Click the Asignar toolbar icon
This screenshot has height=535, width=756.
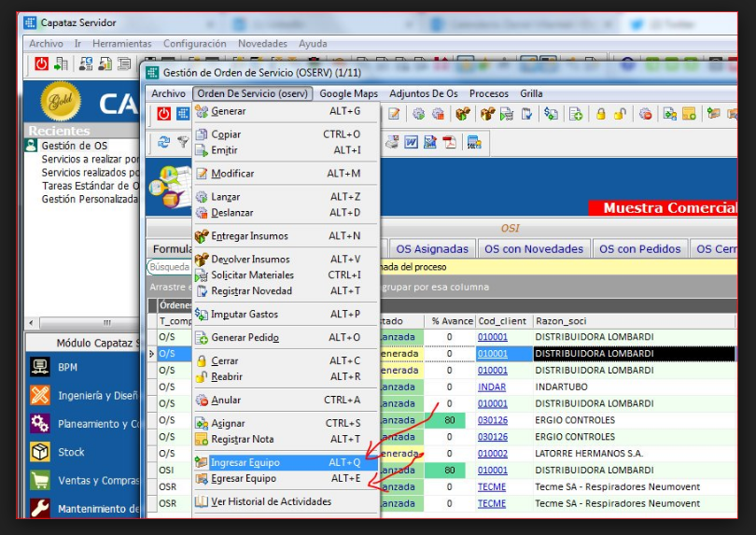(x=670, y=114)
